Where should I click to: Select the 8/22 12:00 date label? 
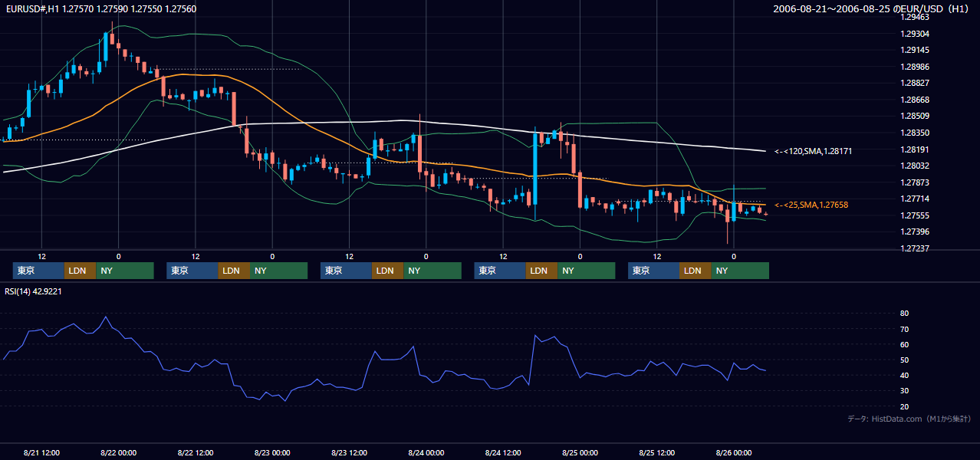click(x=196, y=452)
